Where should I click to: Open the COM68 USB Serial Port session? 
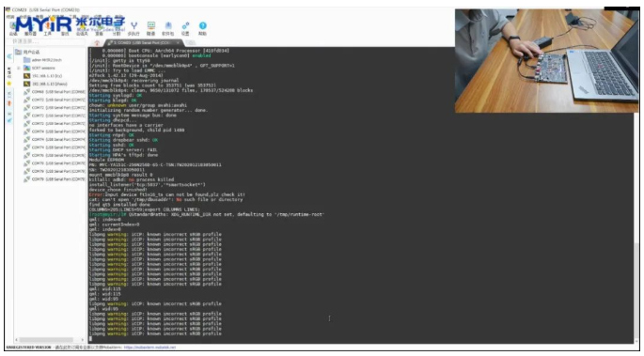(55, 92)
